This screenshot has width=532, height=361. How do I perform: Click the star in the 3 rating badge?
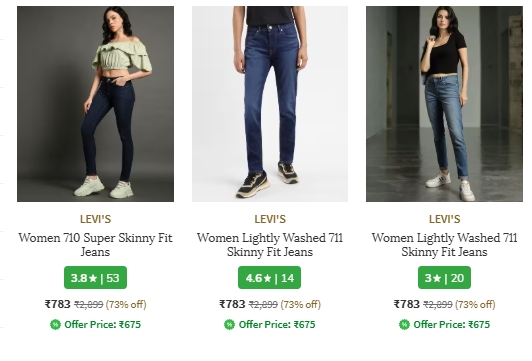coord(437,278)
